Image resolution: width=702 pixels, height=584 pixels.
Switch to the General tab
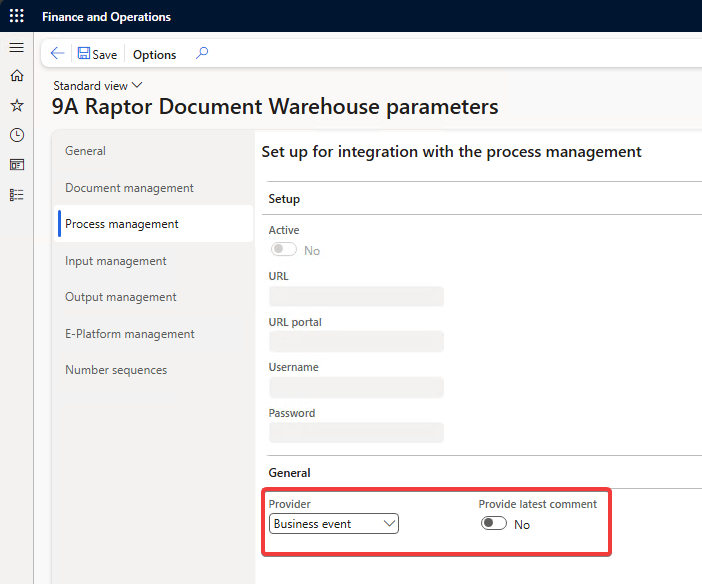(x=86, y=151)
